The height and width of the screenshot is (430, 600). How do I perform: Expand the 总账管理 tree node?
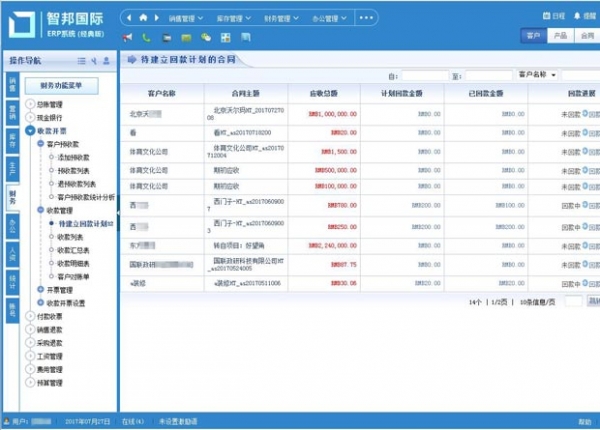coord(30,104)
